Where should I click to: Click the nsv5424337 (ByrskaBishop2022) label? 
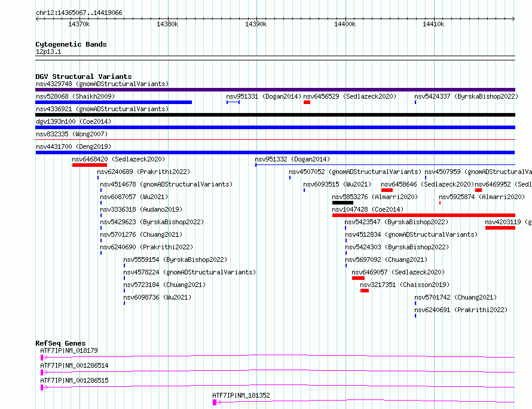point(466,96)
